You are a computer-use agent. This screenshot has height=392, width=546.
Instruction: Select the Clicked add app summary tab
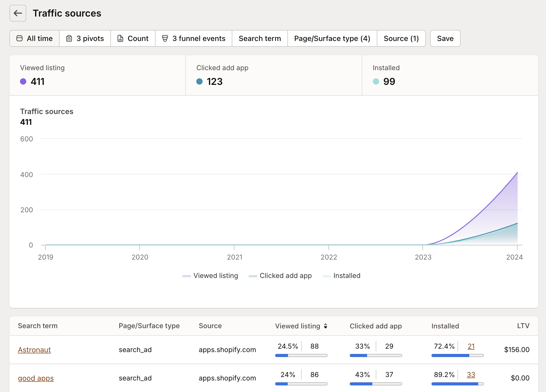(274, 75)
